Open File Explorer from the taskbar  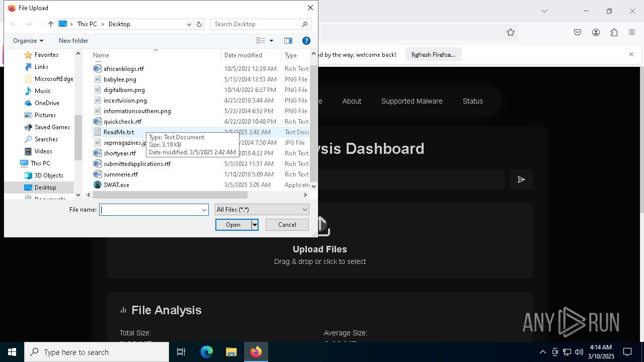[x=231, y=352]
